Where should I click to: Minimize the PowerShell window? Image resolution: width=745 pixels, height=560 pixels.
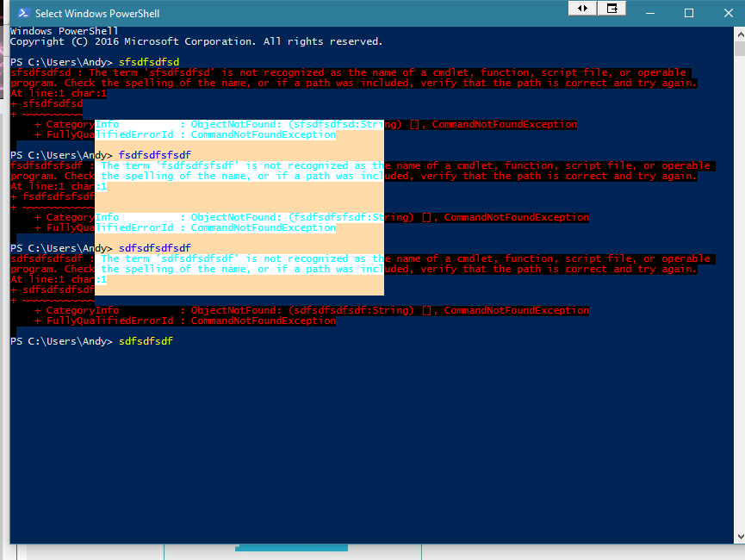click(651, 13)
